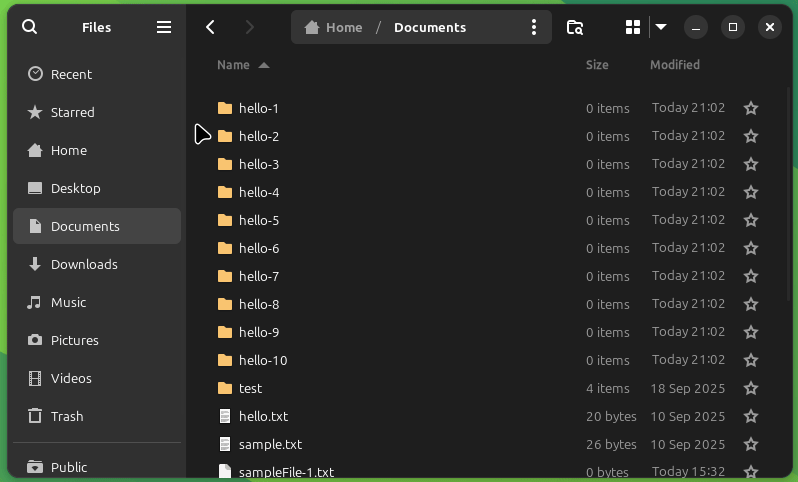The width and height of the screenshot is (798, 482).
Task: Click the Home breadcrumb in the path bar
Action: pos(334,27)
